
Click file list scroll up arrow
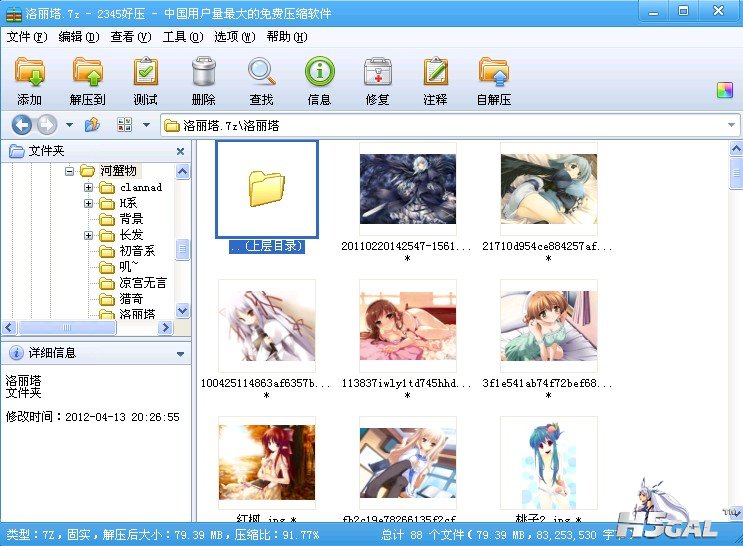(736, 149)
